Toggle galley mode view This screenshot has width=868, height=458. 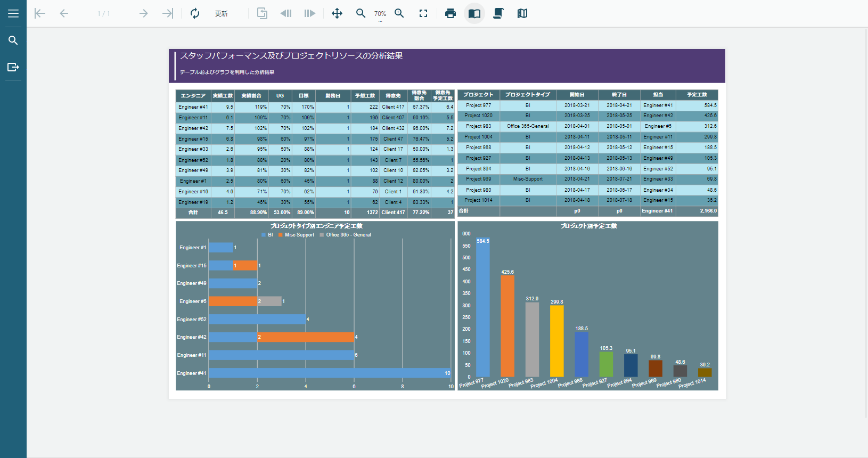[x=522, y=13]
